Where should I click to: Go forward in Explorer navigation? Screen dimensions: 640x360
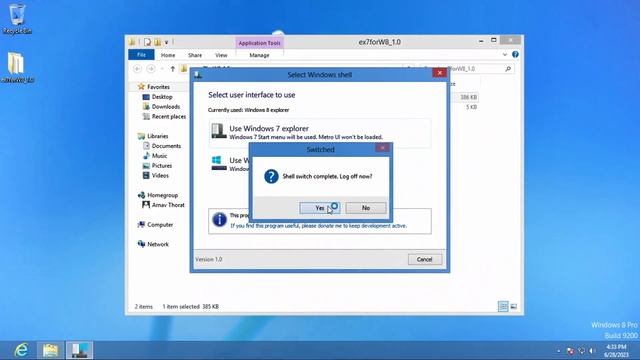point(151,69)
